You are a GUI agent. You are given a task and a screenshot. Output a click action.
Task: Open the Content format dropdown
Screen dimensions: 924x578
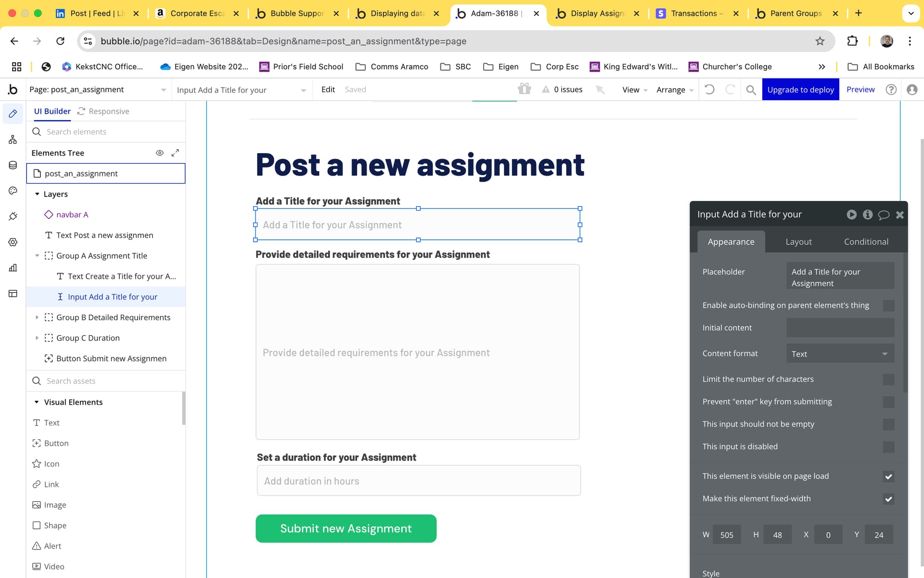[x=840, y=354]
